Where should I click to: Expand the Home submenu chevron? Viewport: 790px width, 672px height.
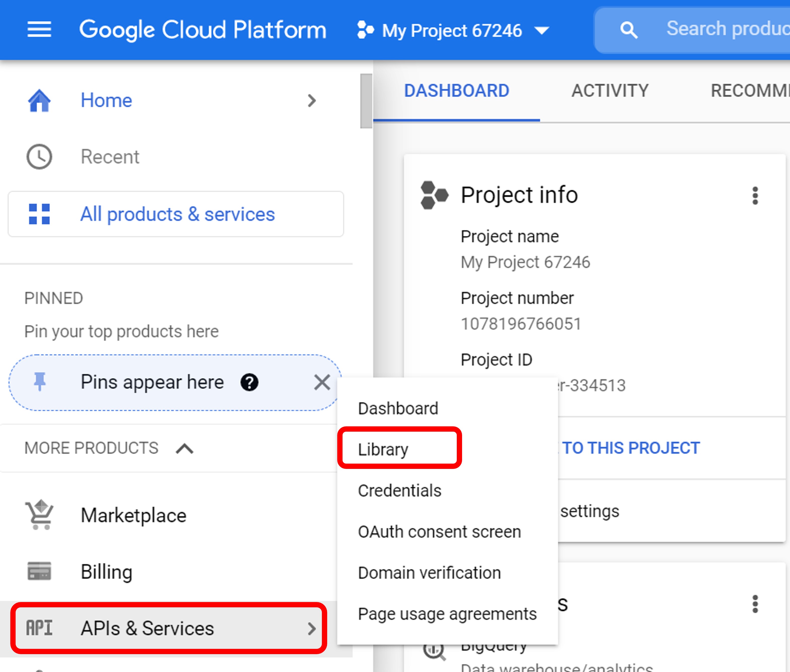[x=312, y=101]
